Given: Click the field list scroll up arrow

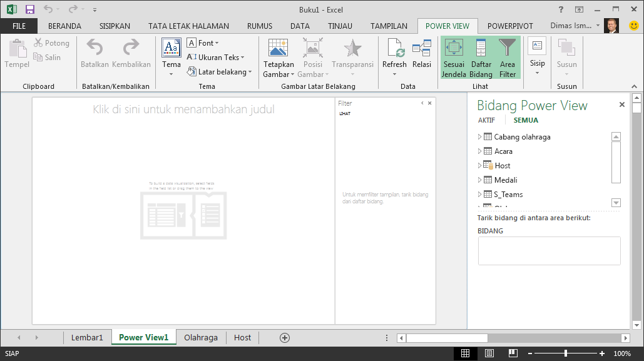Looking at the screenshot, I should coord(616,136).
